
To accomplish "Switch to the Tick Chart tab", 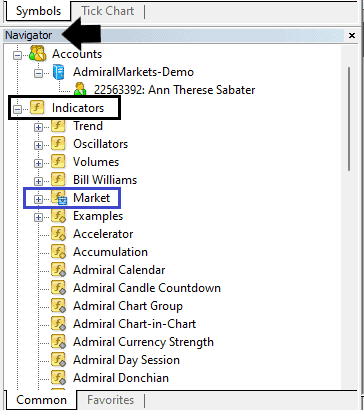I will [108, 11].
